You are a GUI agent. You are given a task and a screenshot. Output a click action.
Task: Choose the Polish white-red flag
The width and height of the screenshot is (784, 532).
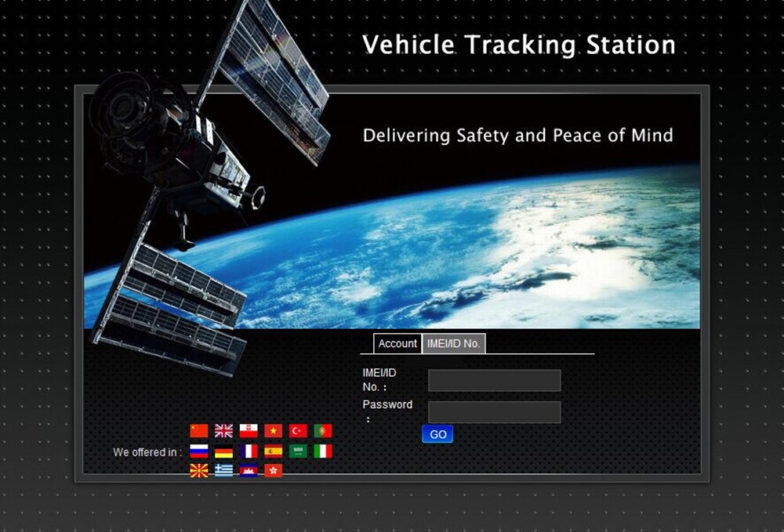pos(249,431)
